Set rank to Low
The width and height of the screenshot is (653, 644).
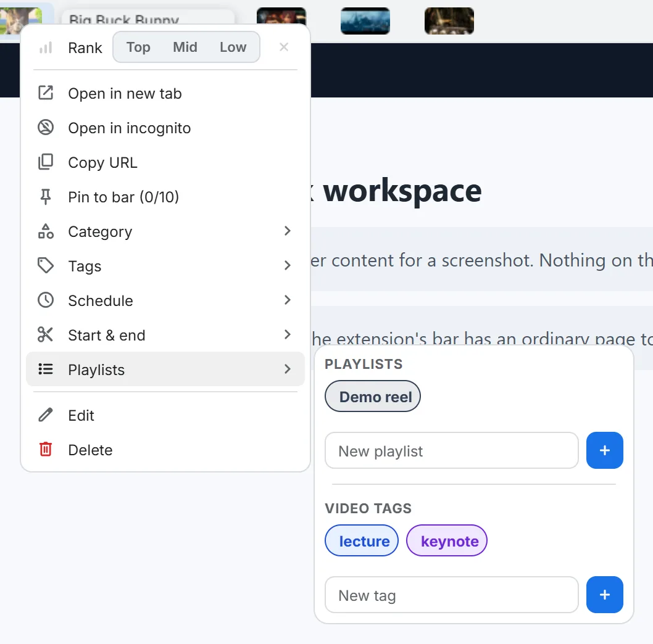coord(233,47)
